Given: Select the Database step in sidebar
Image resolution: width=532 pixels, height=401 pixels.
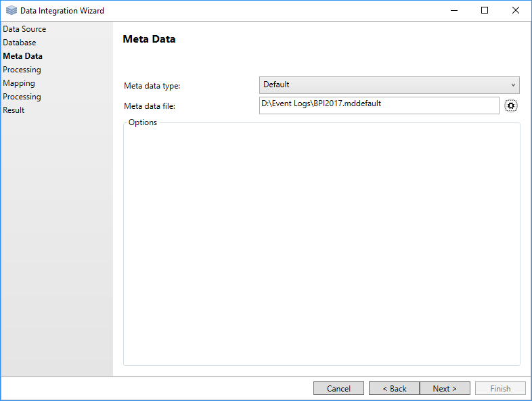Looking at the screenshot, I should coord(20,43).
